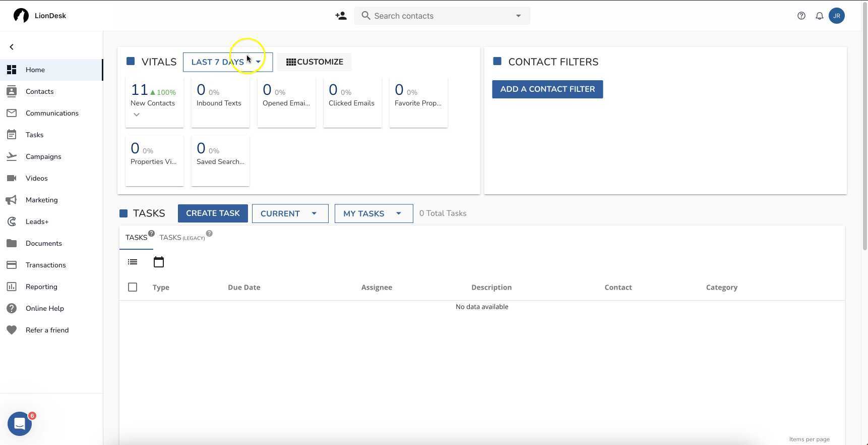Click Add a Contact Filter button
The image size is (868, 445).
547,89
